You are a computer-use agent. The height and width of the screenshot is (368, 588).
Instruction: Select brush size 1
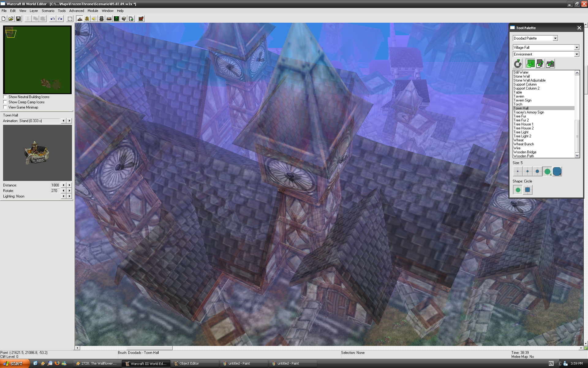click(x=518, y=171)
